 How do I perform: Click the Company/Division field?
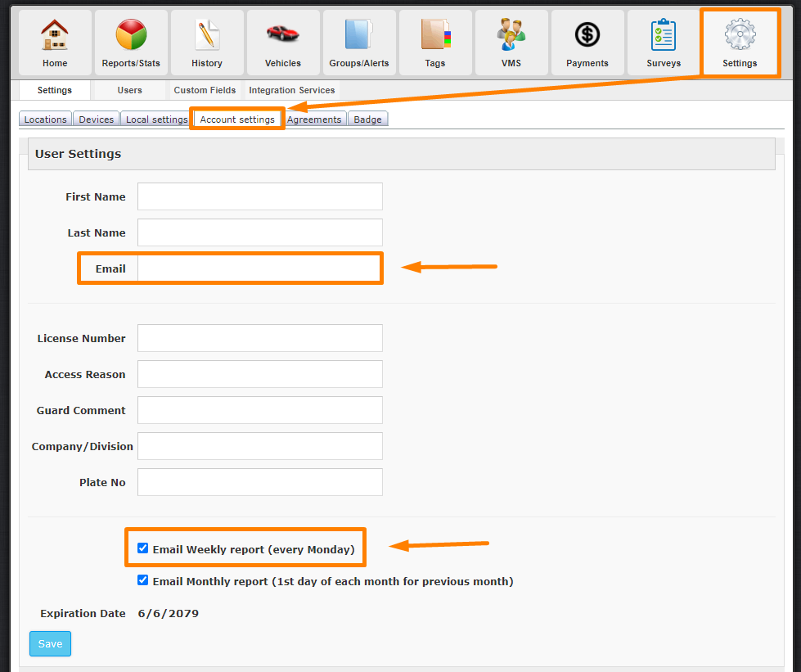coord(260,446)
